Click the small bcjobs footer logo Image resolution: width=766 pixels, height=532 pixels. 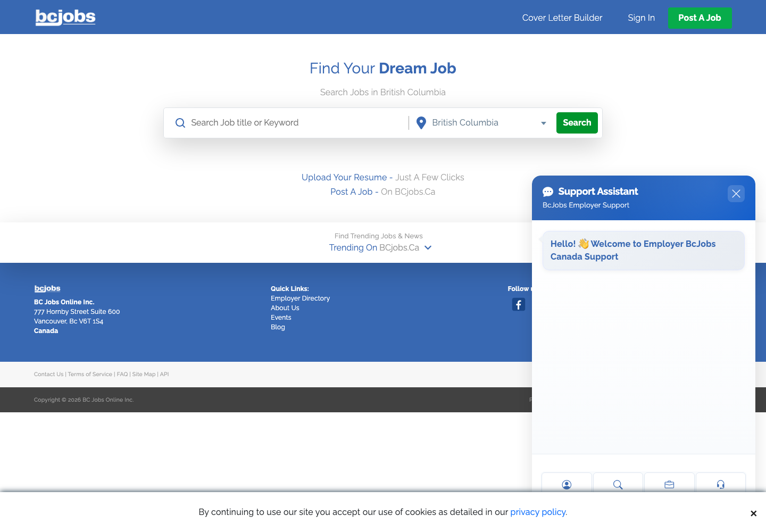tap(47, 288)
